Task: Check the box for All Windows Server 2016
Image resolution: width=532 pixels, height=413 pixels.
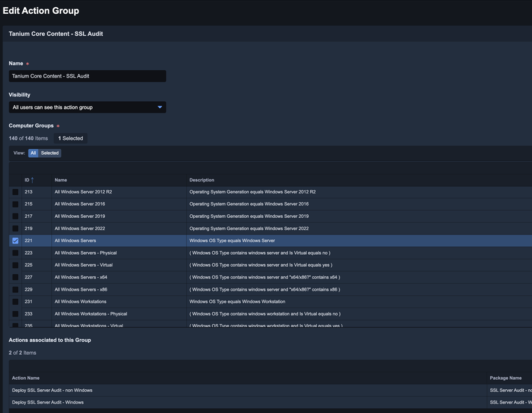Action: click(x=15, y=204)
